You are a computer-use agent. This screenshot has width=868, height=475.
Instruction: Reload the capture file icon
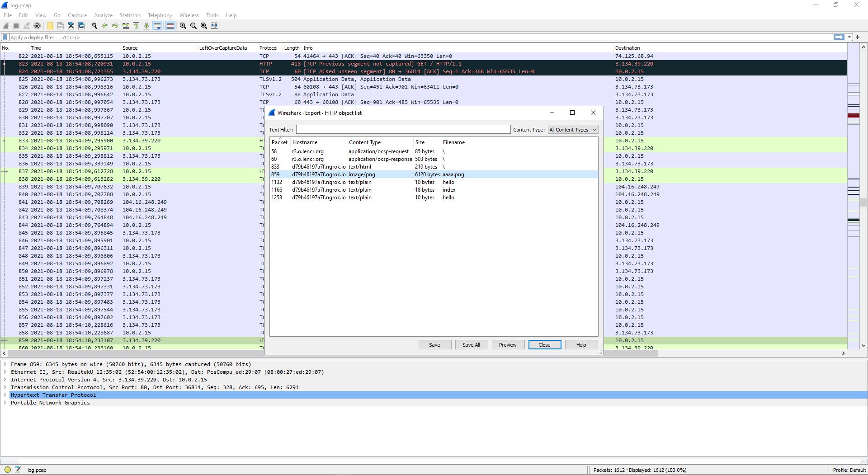(x=81, y=26)
